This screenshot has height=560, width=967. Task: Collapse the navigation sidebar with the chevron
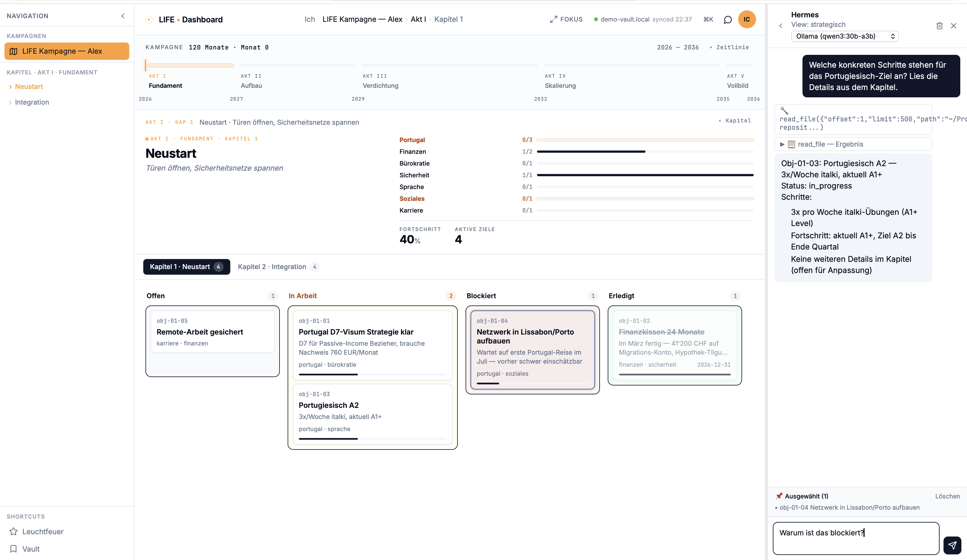click(x=123, y=16)
